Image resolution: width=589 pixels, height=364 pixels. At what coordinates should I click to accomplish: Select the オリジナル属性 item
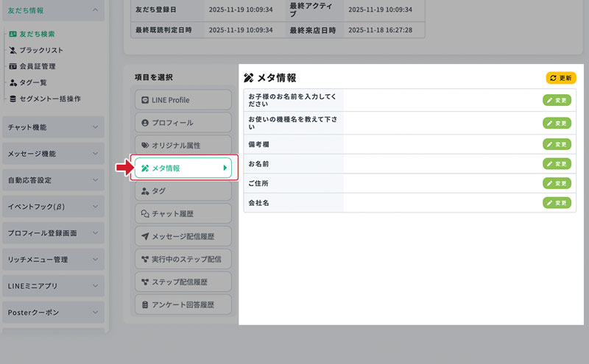pos(183,146)
